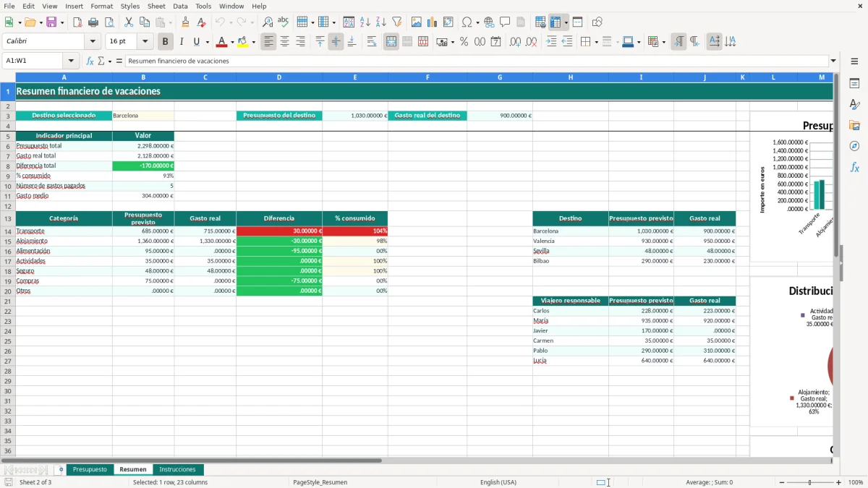
Task: Click the zoom out minus button
Action: tap(781, 482)
